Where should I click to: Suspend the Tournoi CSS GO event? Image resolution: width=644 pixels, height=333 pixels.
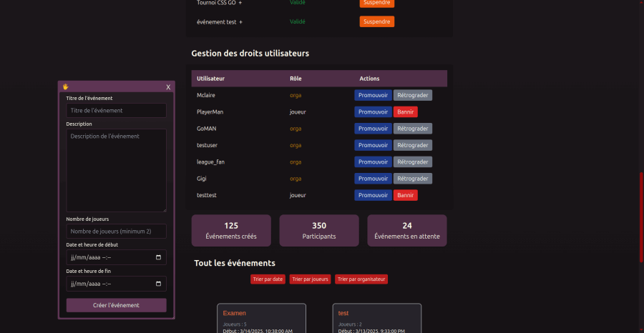[x=376, y=2]
